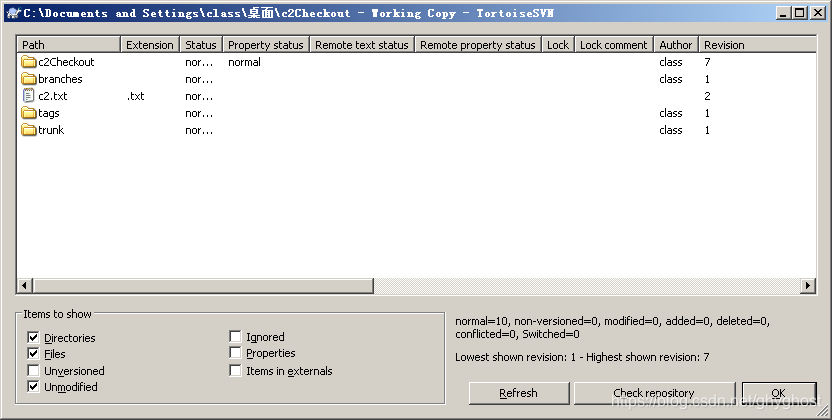Click author 'class' in tags row
Screen dimensions: 832x420
[x=671, y=113]
